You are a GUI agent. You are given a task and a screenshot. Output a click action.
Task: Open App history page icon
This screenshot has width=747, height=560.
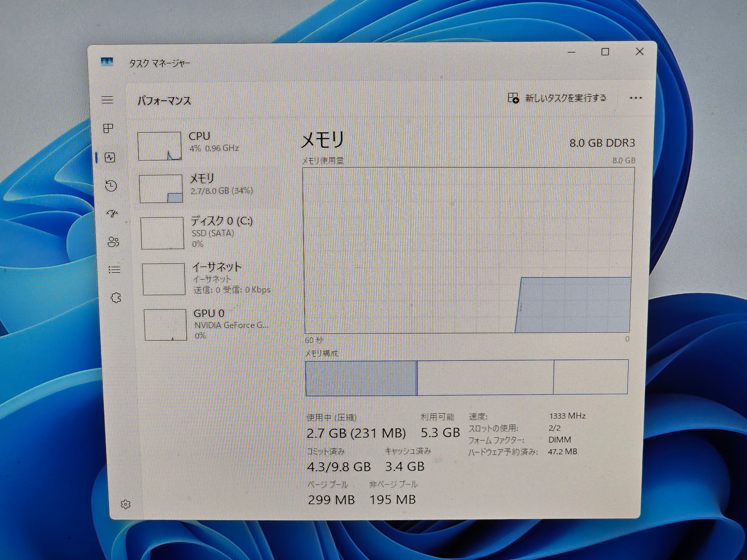(x=111, y=186)
